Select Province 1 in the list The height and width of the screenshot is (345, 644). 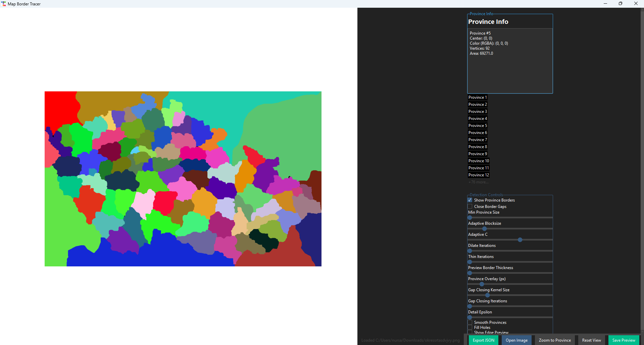point(477,97)
